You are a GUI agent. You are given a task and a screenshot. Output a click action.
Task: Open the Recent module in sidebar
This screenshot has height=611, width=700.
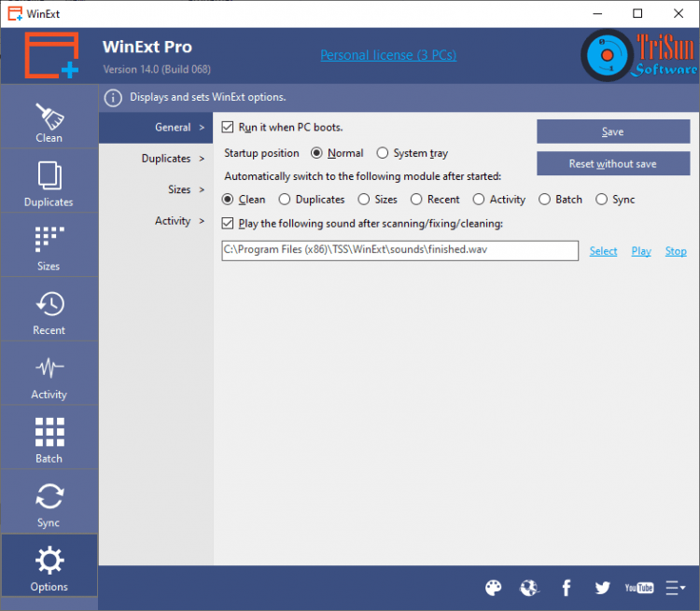pyautogui.click(x=49, y=310)
